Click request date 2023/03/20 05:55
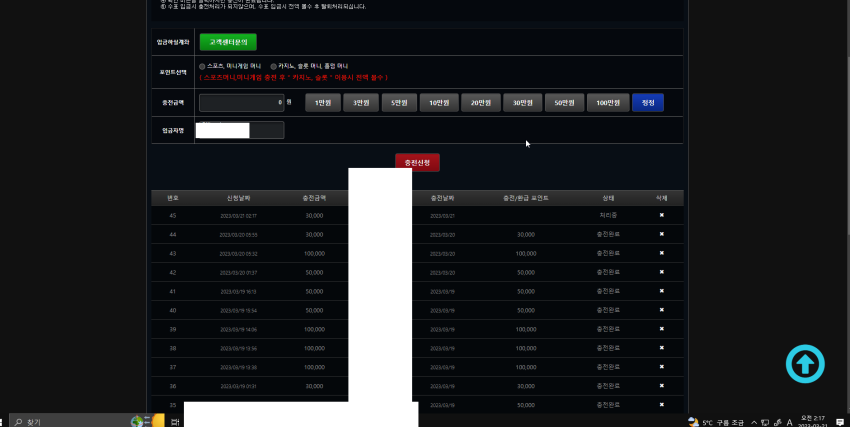 coord(239,235)
